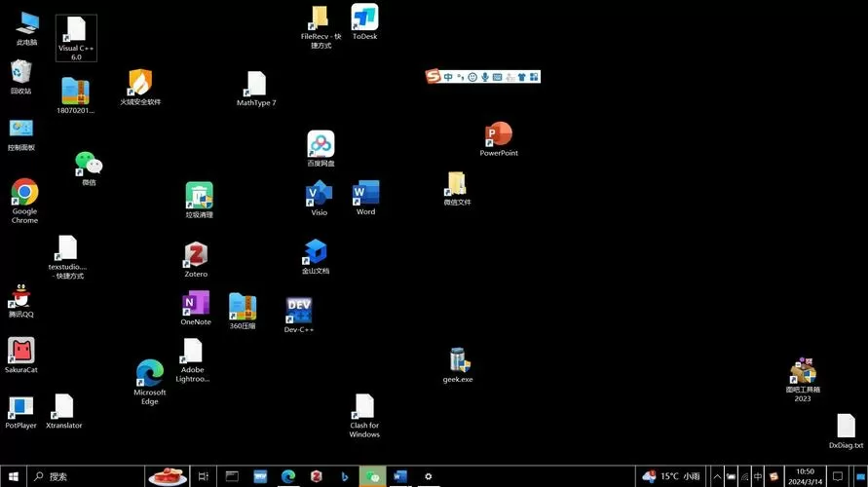This screenshot has width=868, height=487.
Task: Toggle Chinese/English mode on the Sogou toolbar
Action: (x=448, y=77)
